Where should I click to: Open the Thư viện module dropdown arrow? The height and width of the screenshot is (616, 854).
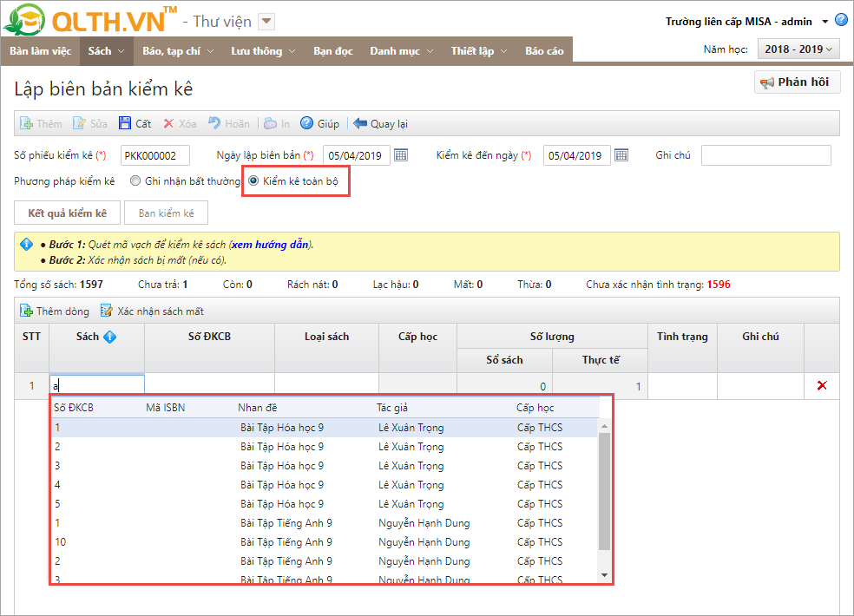click(x=266, y=22)
